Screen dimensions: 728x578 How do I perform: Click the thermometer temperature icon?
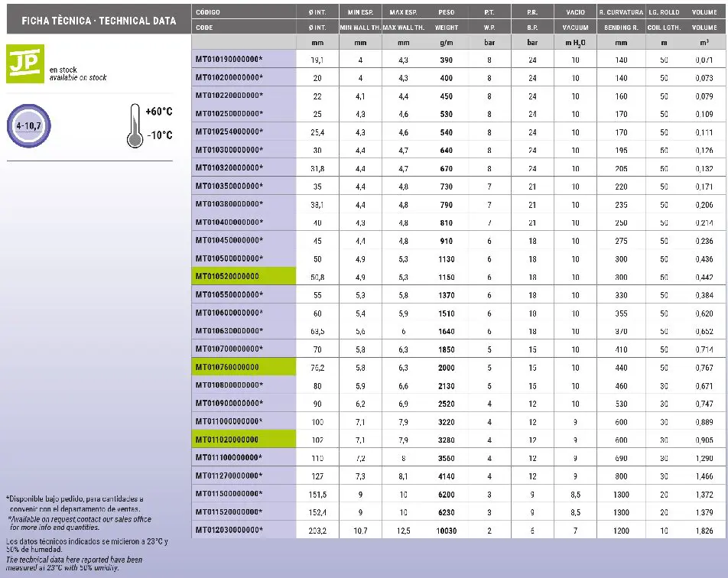[135, 125]
